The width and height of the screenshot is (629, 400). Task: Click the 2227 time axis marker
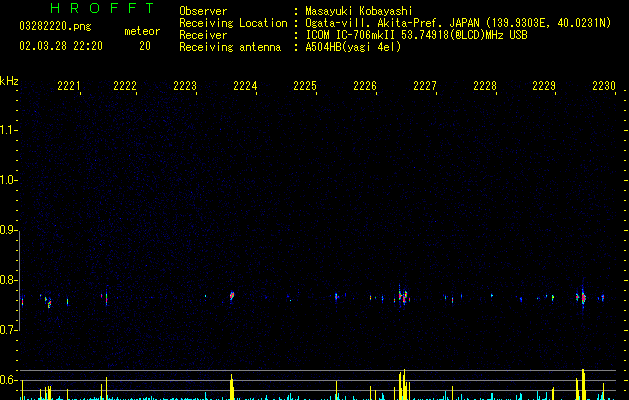click(425, 86)
